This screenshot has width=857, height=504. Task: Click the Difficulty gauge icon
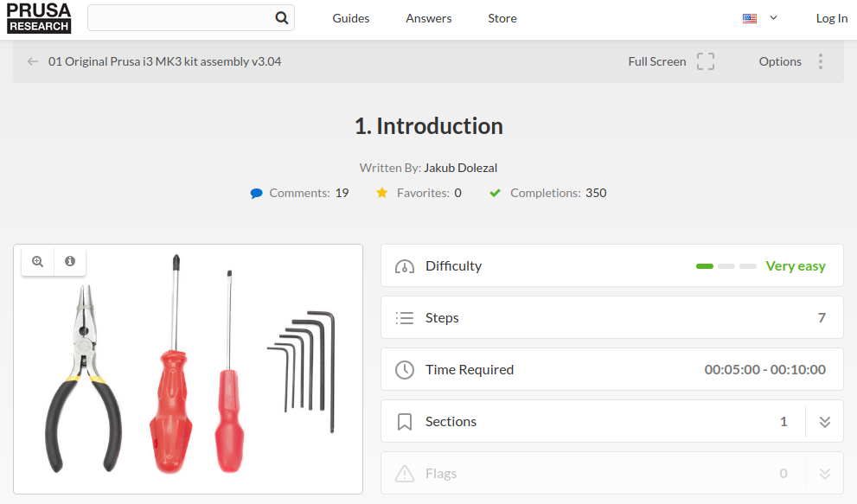click(405, 266)
